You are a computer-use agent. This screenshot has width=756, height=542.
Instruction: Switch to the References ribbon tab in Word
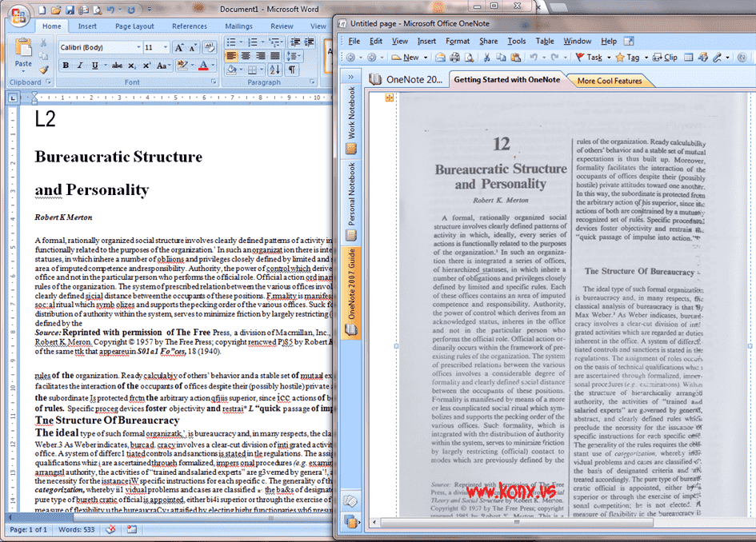[190, 26]
